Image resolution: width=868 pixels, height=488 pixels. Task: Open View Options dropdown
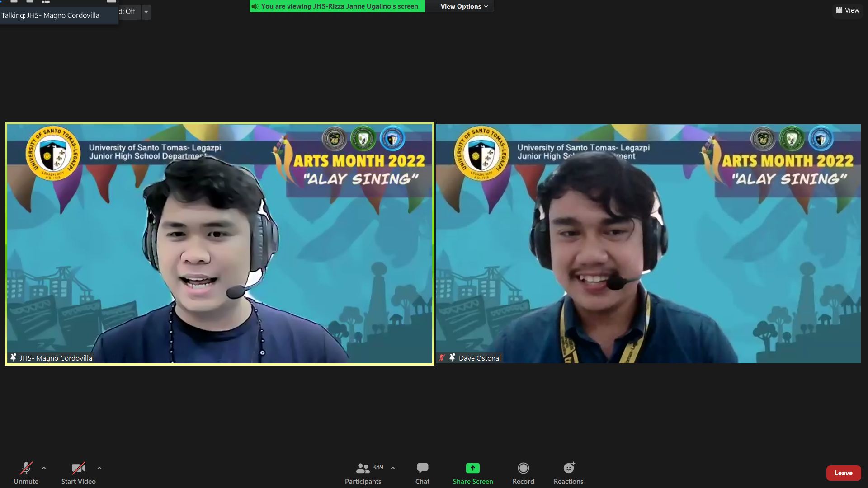(464, 6)
